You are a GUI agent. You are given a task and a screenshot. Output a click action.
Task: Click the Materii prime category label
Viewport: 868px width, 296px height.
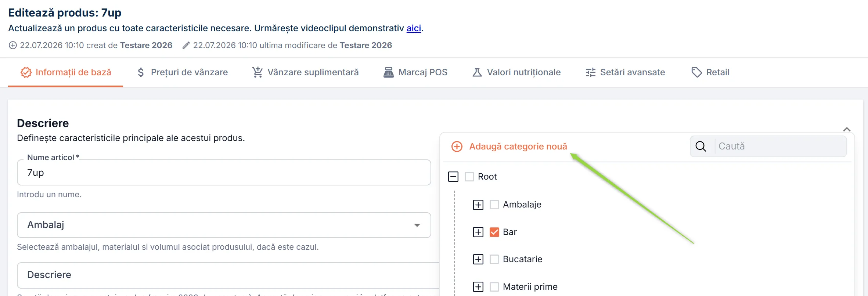coord(530,287)
